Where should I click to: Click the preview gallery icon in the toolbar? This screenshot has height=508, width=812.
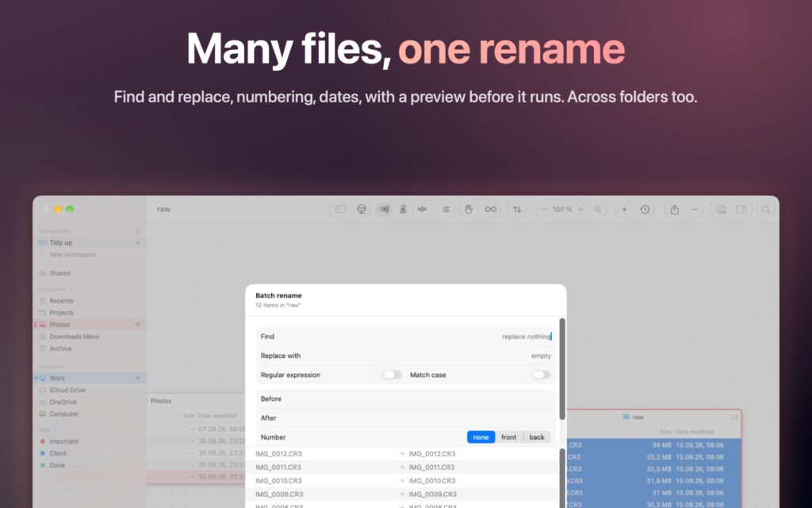coord(720,210)
